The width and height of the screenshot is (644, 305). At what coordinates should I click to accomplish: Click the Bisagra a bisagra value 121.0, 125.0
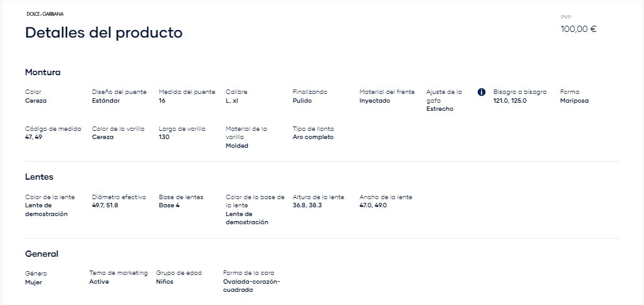coord(510,101)
